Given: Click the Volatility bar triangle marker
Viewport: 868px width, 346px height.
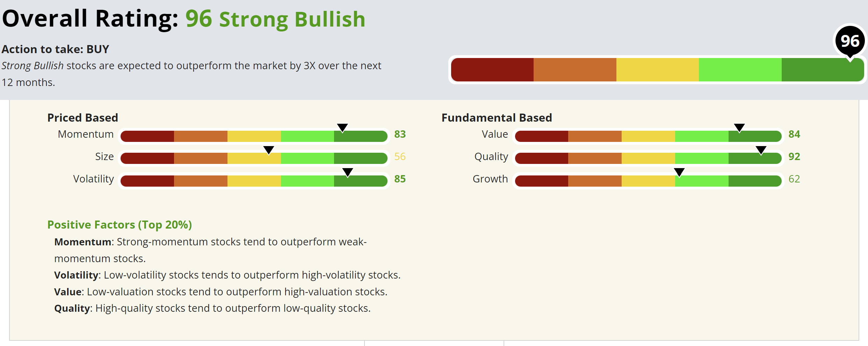Looking at the screenshot, I should click(348, 172).
